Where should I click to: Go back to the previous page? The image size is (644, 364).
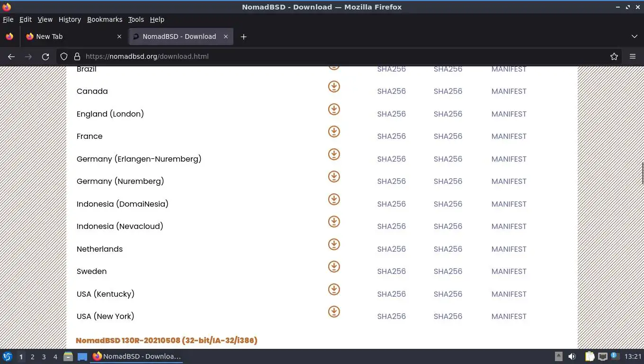11,56
